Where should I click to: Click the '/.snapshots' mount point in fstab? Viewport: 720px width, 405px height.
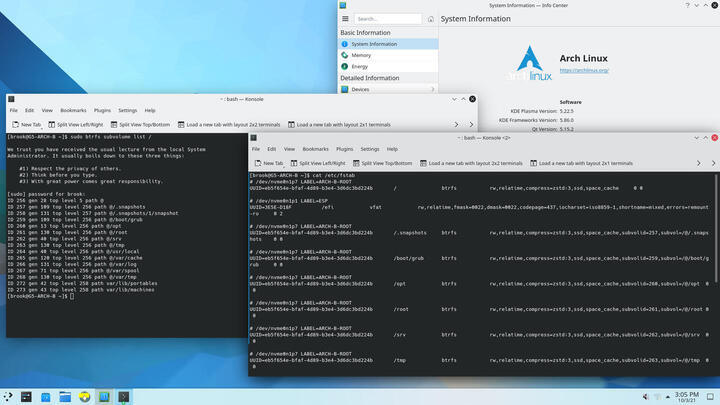point(410,233)
